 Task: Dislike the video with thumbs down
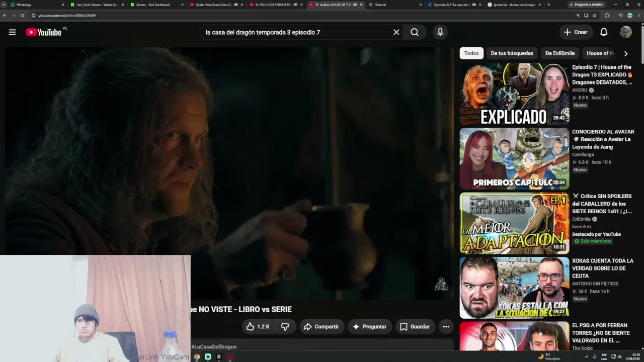[285, 327]
